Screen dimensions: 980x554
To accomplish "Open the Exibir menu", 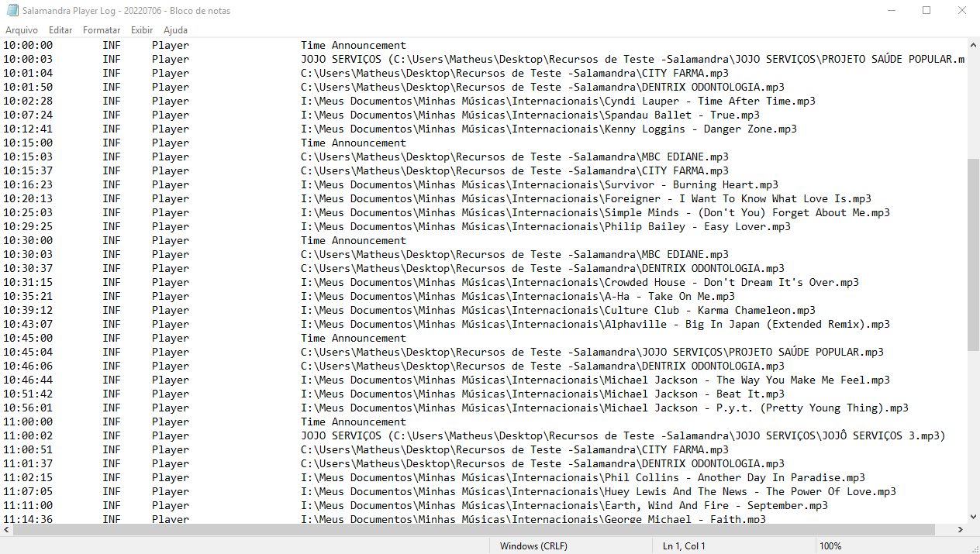I will [142, 30].
